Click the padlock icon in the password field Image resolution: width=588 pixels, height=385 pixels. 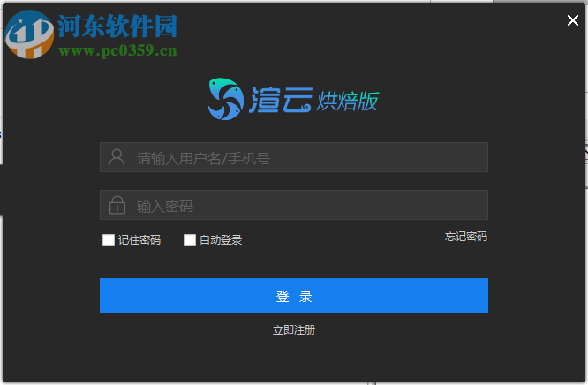[117, 205]
